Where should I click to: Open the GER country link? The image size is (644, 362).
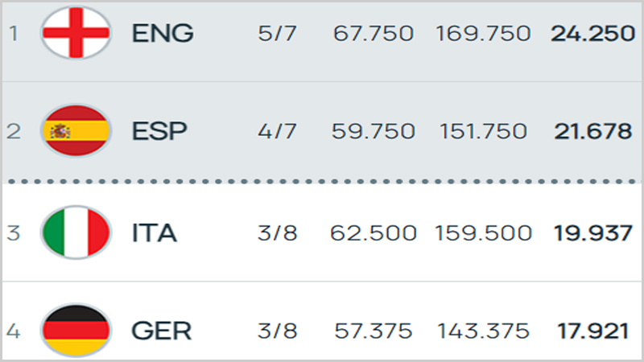pos(162,331)
